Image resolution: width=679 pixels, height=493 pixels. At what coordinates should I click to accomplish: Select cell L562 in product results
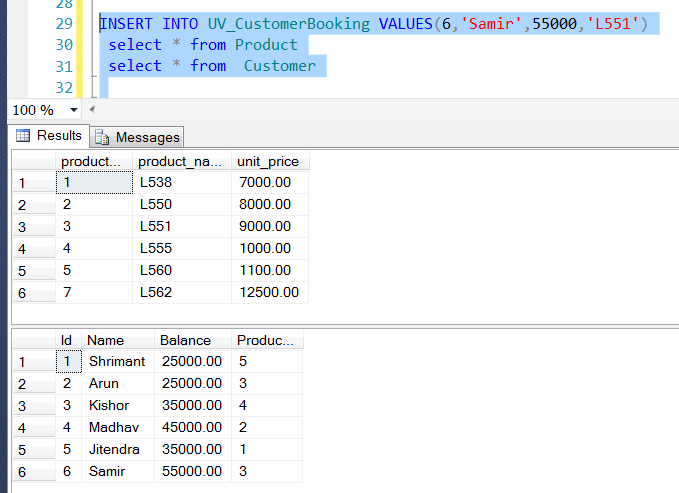click(x=182, y=292)
